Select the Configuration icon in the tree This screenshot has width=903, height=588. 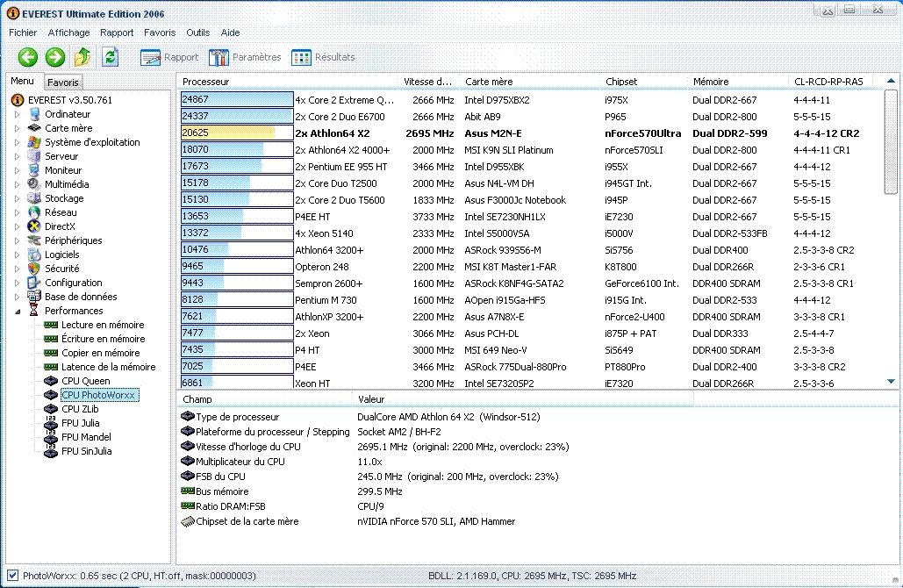pyautogui.click(x=34, y=283)
